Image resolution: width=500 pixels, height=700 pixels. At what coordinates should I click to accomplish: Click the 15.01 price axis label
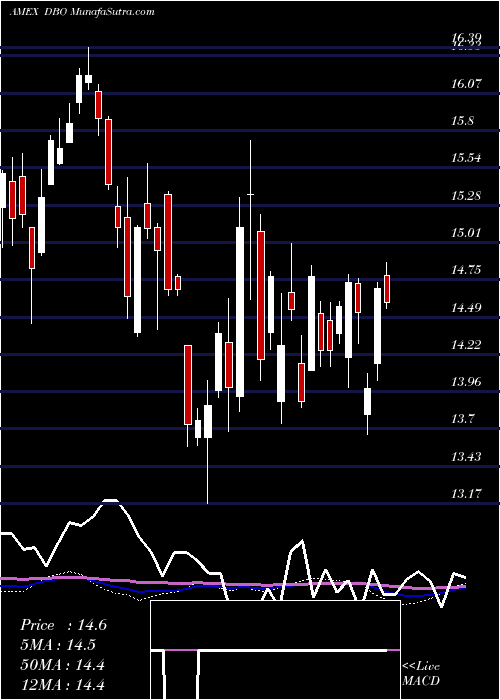pos(467,233)
